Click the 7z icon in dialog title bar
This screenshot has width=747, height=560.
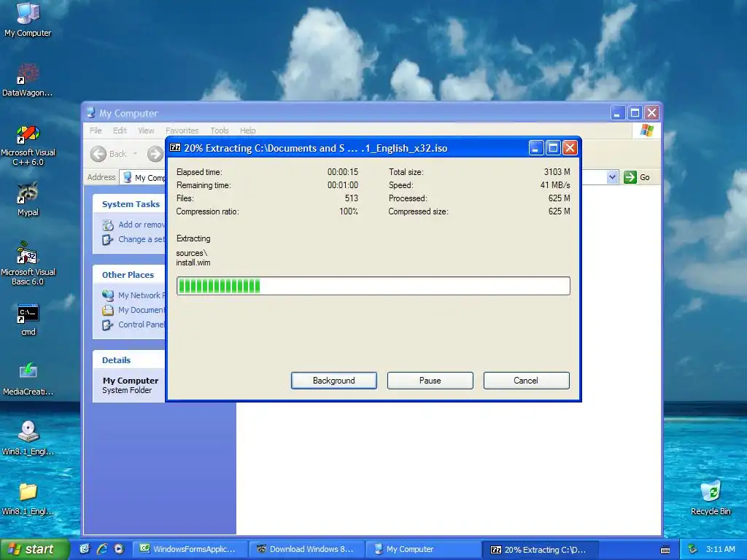(175, 147)
